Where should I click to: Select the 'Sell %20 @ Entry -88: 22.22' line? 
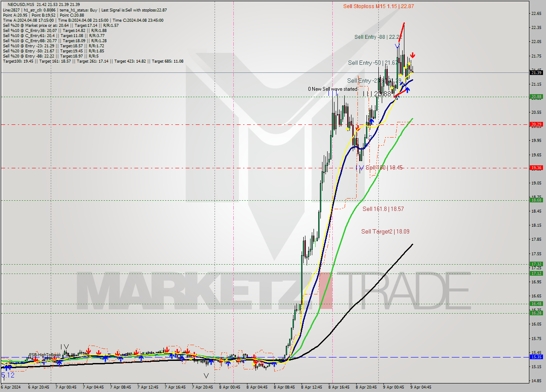click(51, 56)
